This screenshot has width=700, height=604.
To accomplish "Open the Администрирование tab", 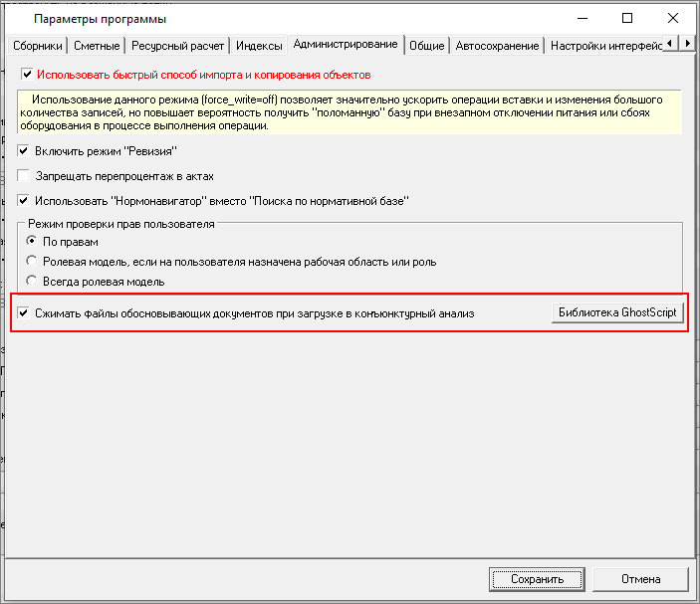I will (346, 45).
